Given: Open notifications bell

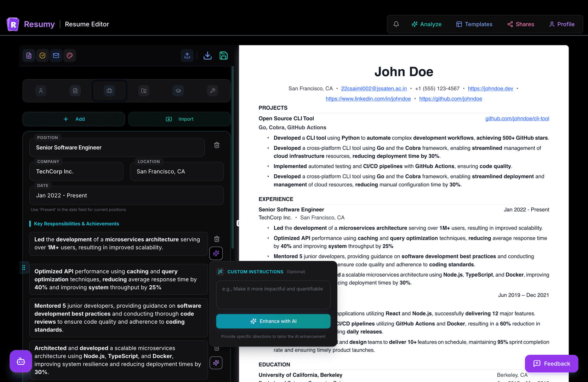Looking at the screenshot, I should [396, 24].
